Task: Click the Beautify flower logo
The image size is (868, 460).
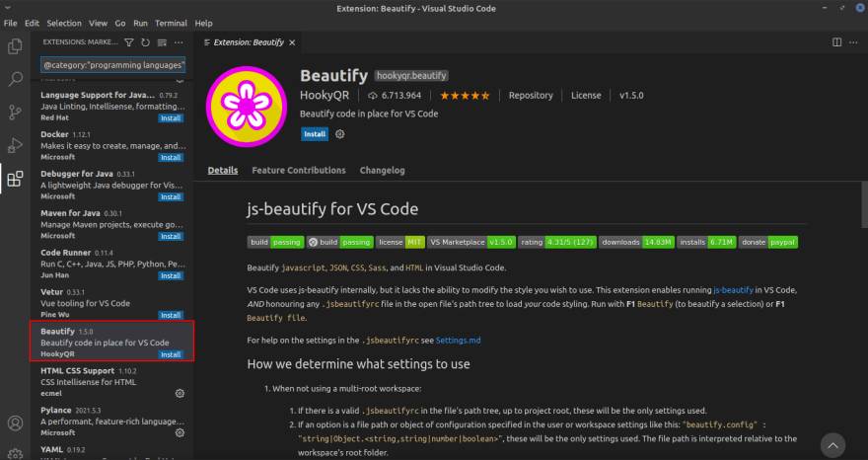Action: (247, 107)
